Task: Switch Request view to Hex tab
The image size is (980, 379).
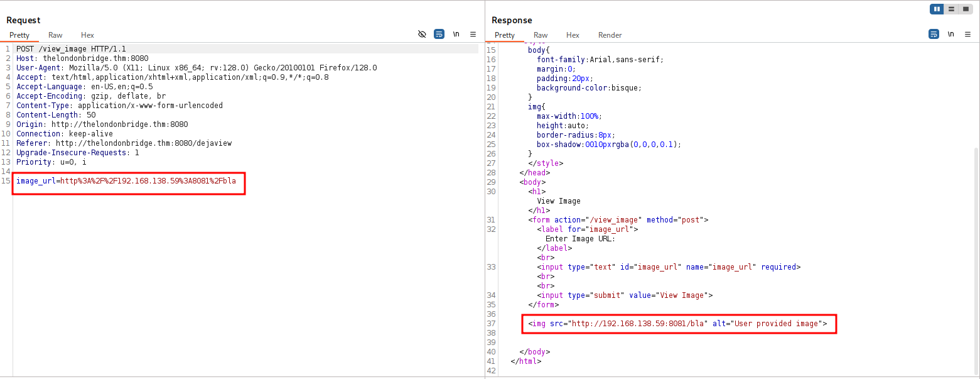Action: (x=87, y=35)
